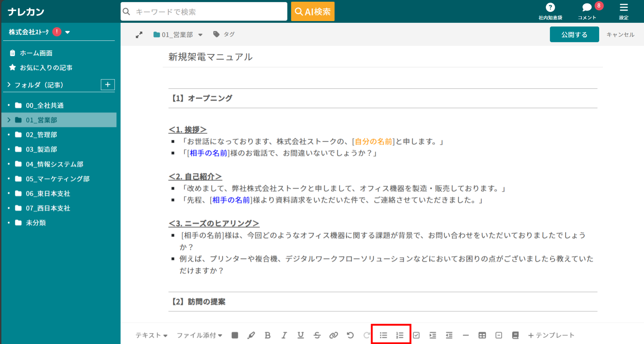The image size is (644, 344).
Task: Go to the ホーム画面 menu item
Action: coord(36,53)
